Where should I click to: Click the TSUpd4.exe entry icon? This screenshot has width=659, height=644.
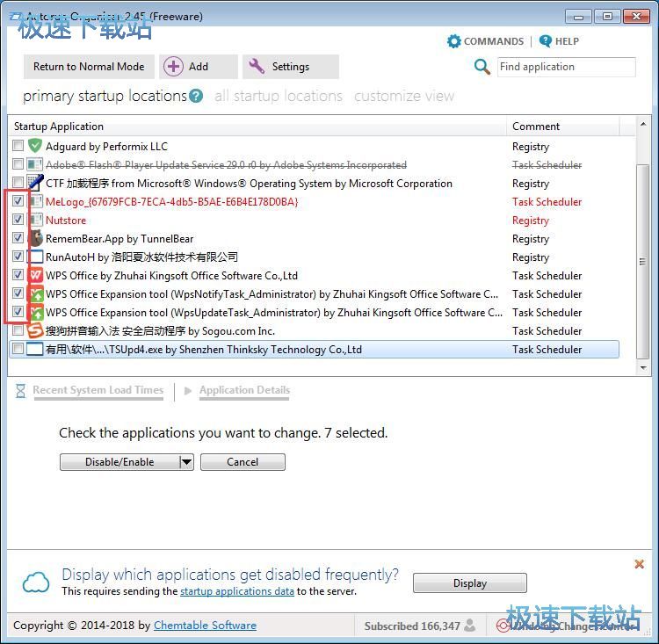click(x=35, y=349)
